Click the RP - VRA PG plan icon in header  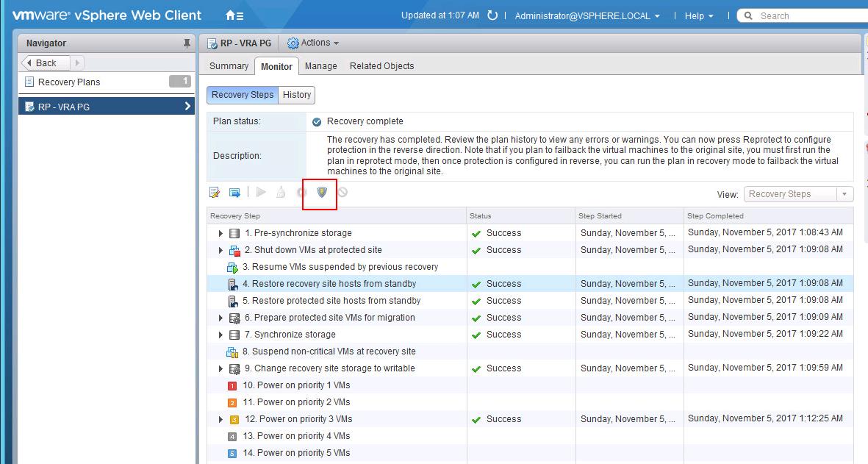[212, 43]
